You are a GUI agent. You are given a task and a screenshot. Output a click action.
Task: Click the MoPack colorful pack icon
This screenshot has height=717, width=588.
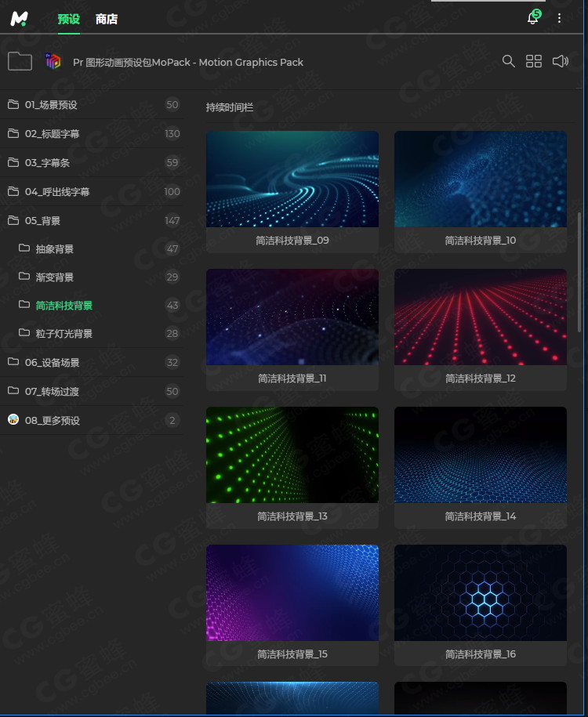point(53,61)
